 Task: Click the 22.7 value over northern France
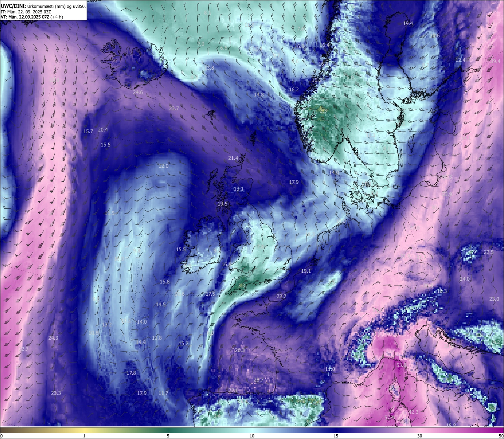pyautogui.click(x=282, y=296)
